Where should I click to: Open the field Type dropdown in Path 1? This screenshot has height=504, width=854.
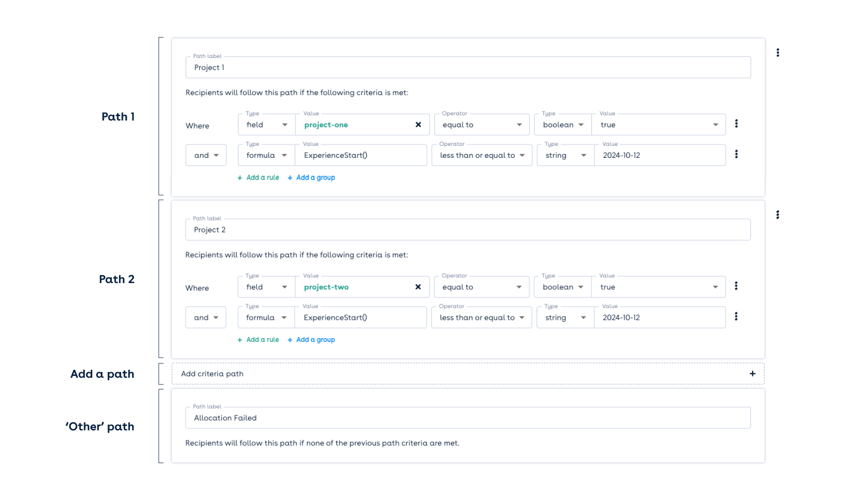point(285,124)
